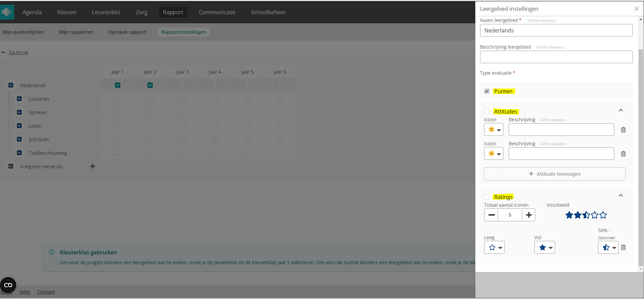Screen dimensions: 644x299
Task: Click the Luisteren subject icon
Action: coord(19,99)
